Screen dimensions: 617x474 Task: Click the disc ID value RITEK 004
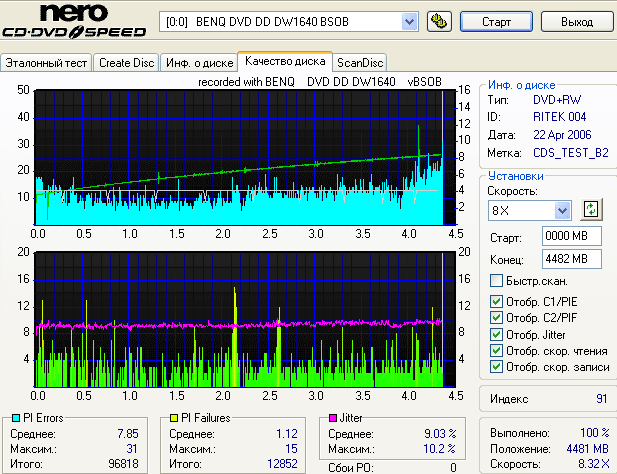click(x=560, y=117)
